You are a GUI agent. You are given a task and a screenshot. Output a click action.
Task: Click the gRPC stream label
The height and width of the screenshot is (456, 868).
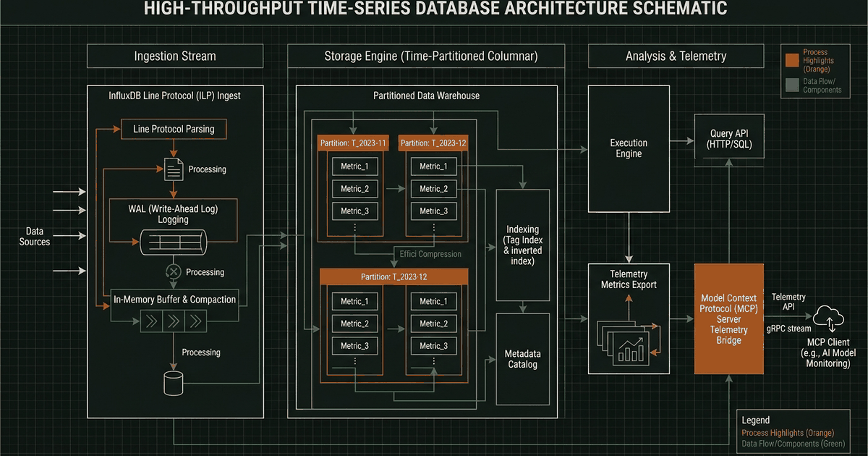tap(789, 328)
